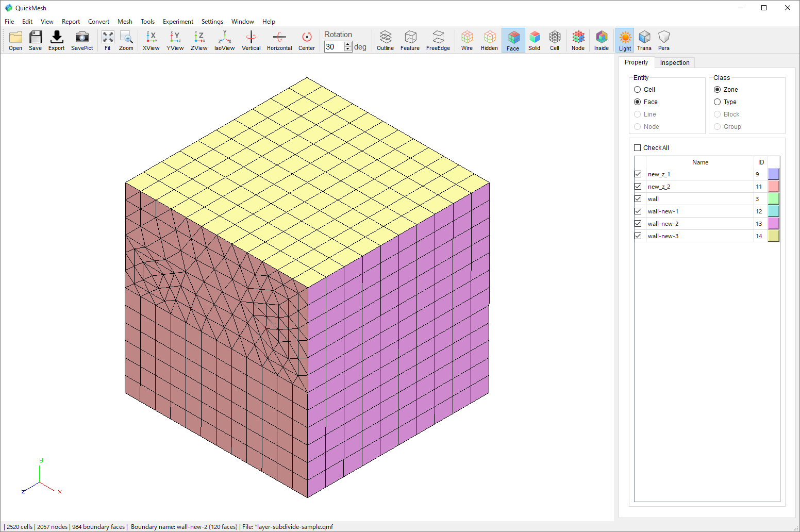Image resolution: width=800 pixels, height=532 pixels.
Task: Uncheck the wall-new-2 zone
Action: pyautogui.click(x=638, y=223)
